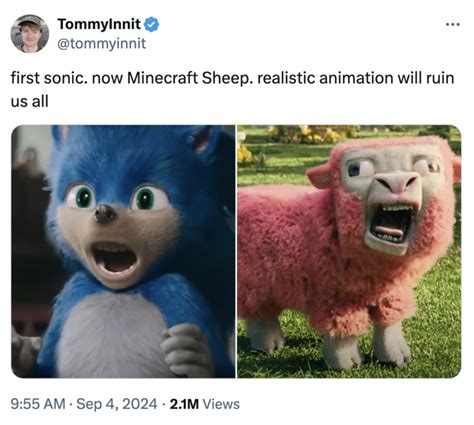Click the words 'Minecraft Sheep' in tweet

(188, 78)
